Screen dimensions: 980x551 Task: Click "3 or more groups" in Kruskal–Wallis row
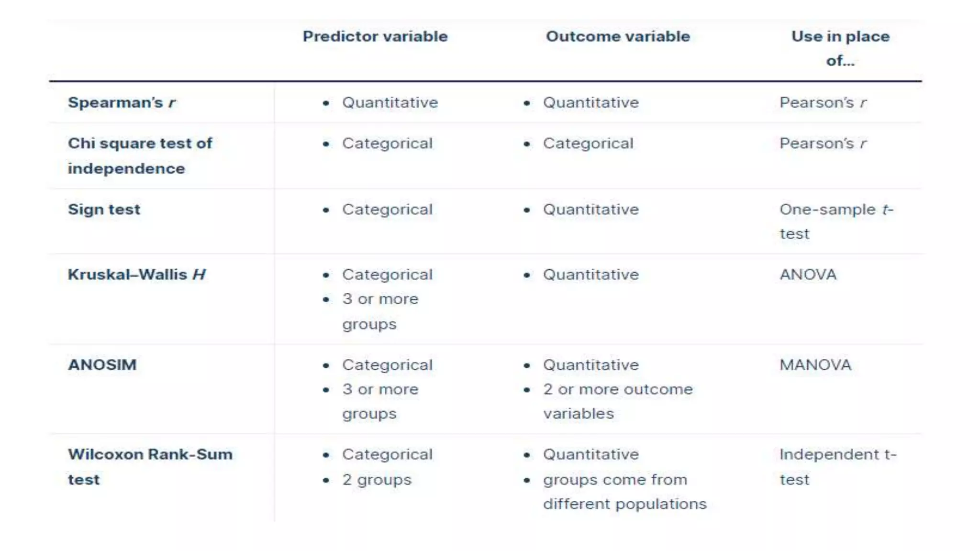tap(380, 311)
